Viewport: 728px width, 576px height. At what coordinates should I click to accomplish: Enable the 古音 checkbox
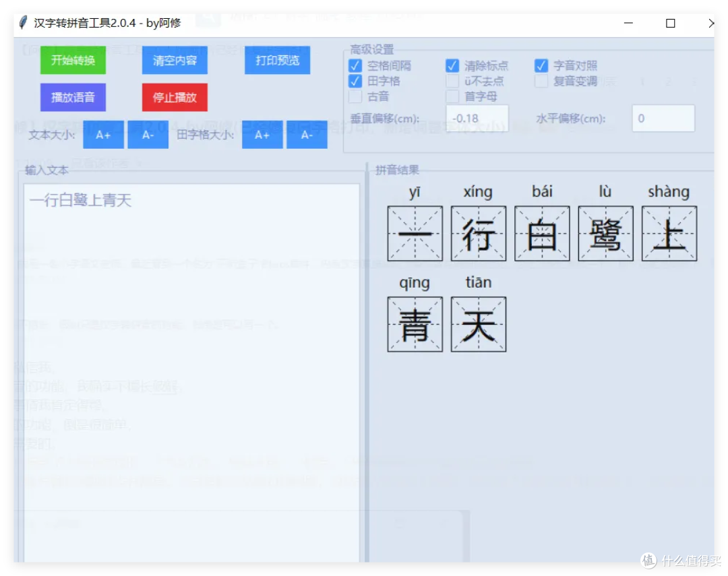[355, 96]
